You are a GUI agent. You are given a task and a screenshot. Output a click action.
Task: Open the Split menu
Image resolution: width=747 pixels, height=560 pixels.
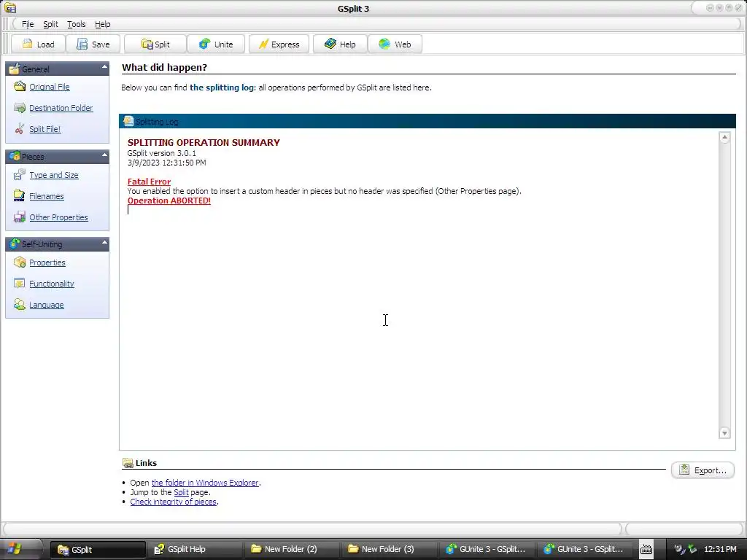[50, 24]
